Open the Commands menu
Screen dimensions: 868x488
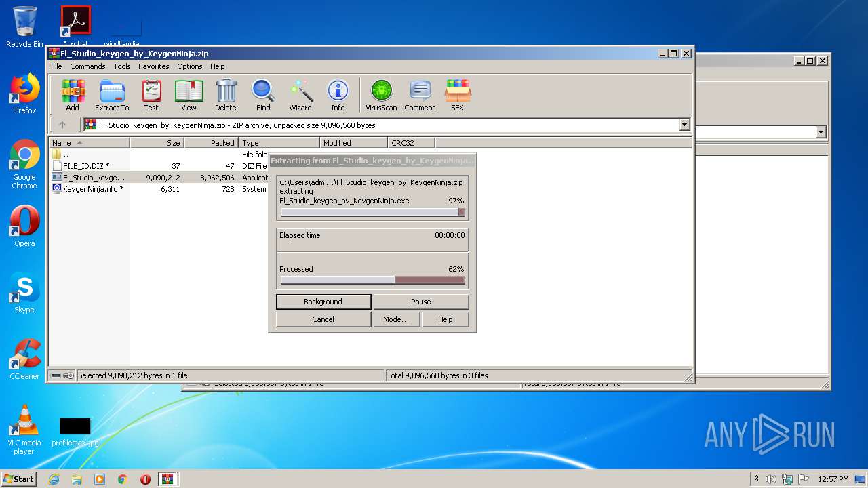point(87,66)
